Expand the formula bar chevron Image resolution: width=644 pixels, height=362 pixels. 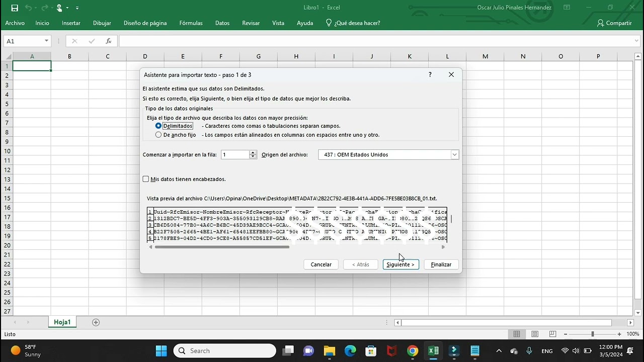(636, 41)
